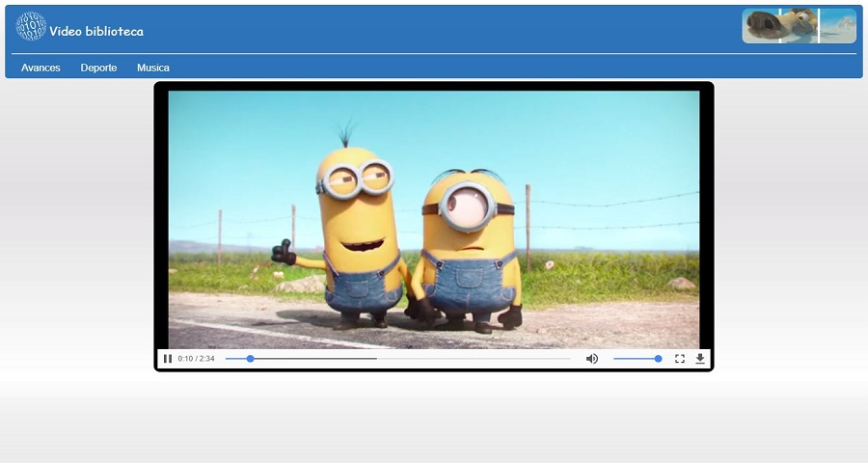This screenshot has width=868, height=463.
Task: Click the binary globe logo icon
Action: [x=31, y=26]
